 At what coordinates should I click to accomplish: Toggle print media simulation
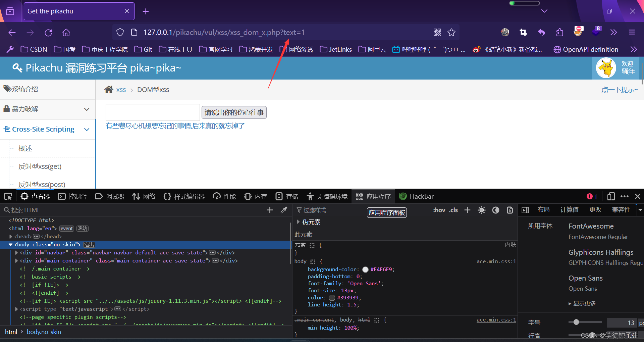[x=510, y=210]
